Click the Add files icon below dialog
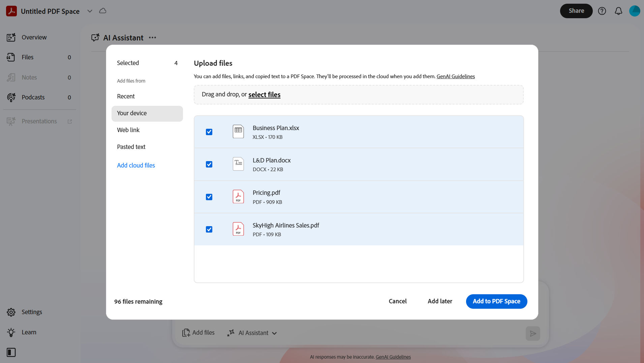Image resolution: width=644 pixels, height=363 pixels. tap(186, 333)
